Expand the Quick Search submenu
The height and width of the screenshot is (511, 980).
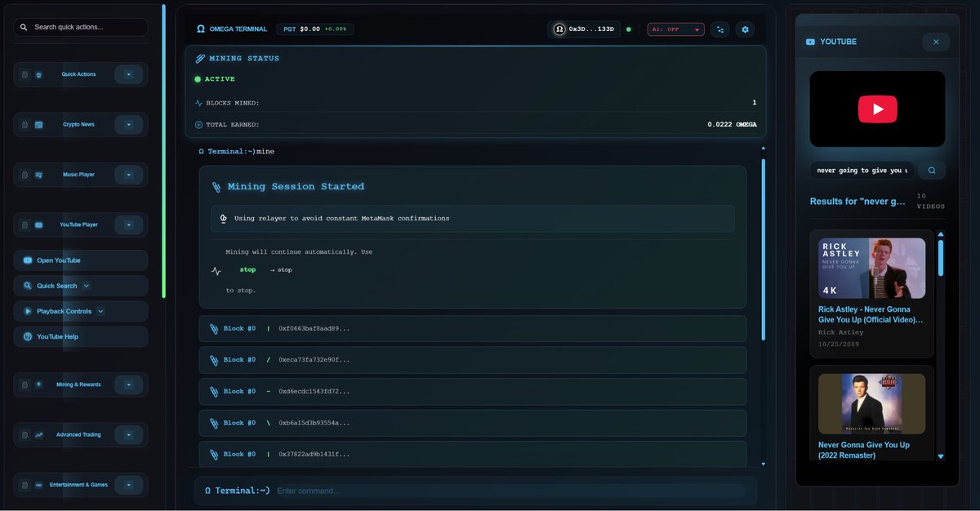point(87,286)
